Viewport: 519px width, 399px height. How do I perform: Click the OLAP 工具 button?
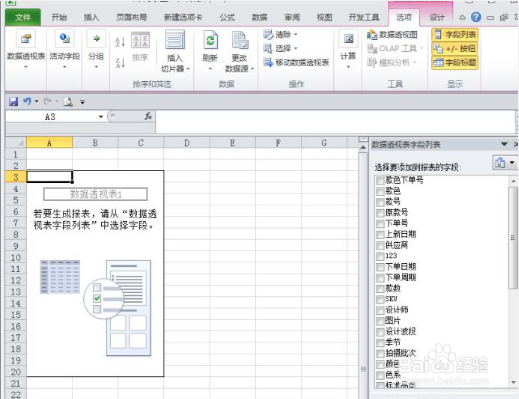(x=395, y=49)
